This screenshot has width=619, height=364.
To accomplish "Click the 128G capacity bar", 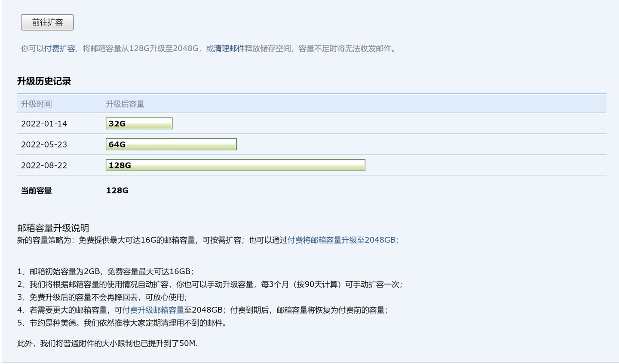I will tap(236, 165).
